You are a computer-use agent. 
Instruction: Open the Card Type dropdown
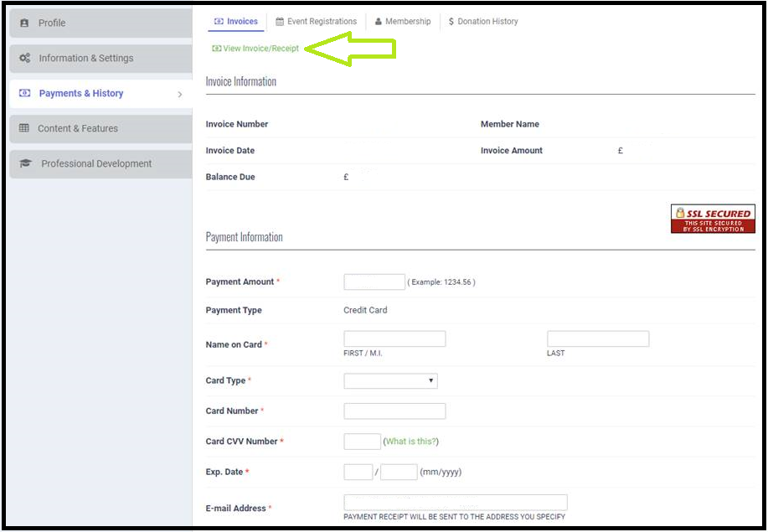click(390, 380)
